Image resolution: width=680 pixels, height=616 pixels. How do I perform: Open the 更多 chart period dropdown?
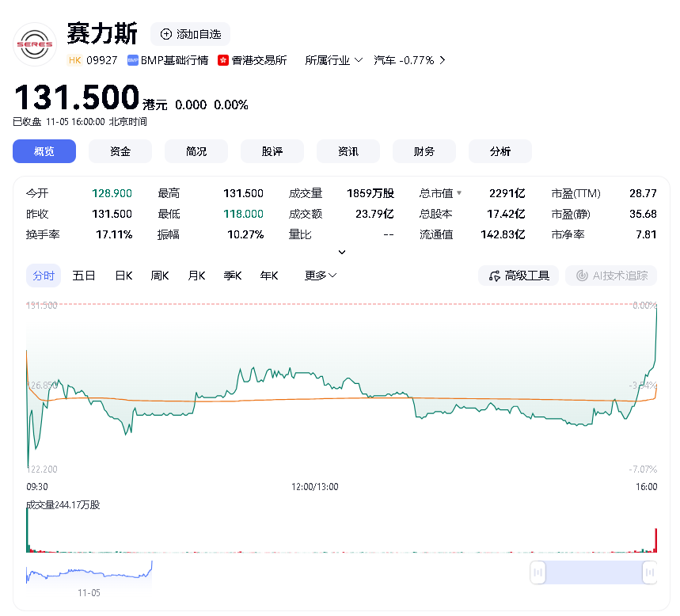pos(321,276)
